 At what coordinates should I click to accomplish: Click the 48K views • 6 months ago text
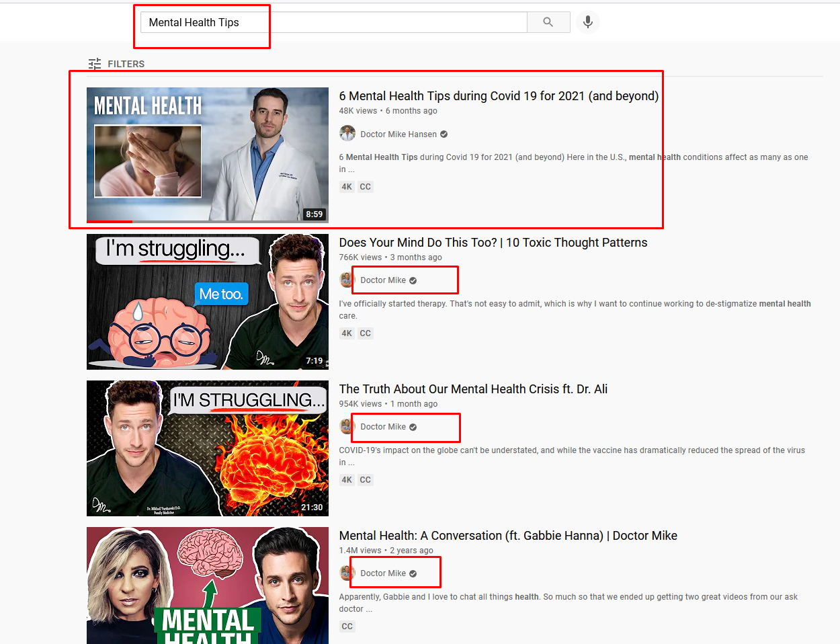[388, 111]
